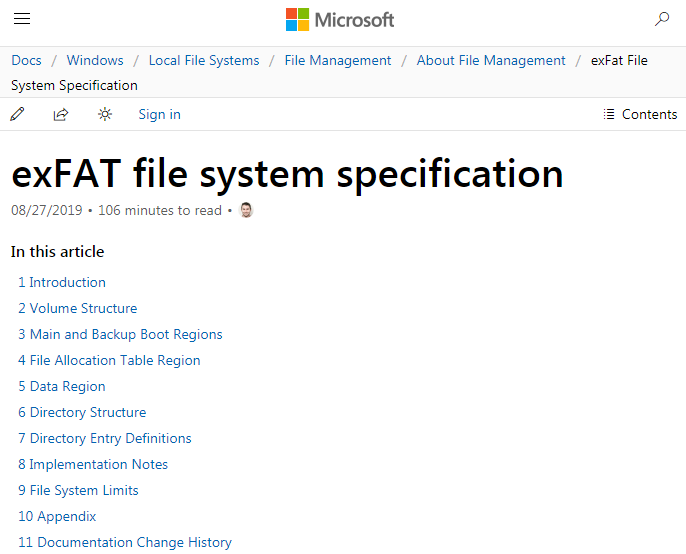Jump to File Allocation Table Region
The width and height of the screenshot is (686, 554).
tap(109, 360)
